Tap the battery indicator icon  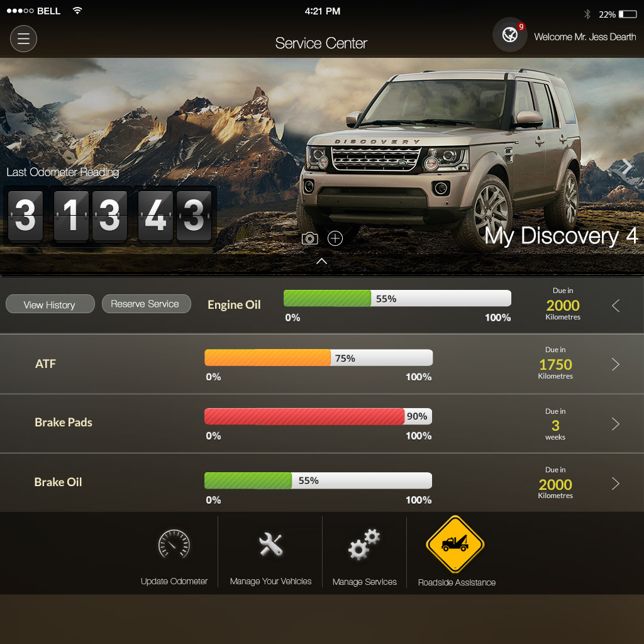click(628, 14)
